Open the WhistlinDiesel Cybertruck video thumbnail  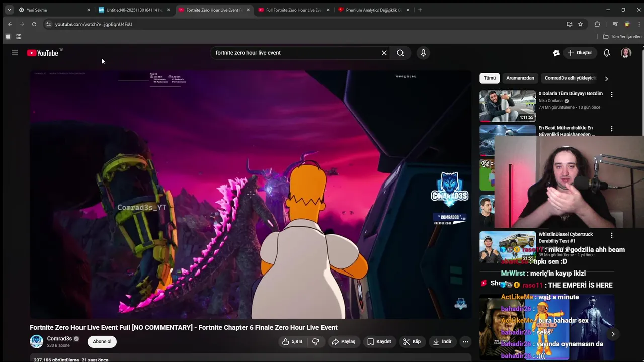(x=508, y=247)
